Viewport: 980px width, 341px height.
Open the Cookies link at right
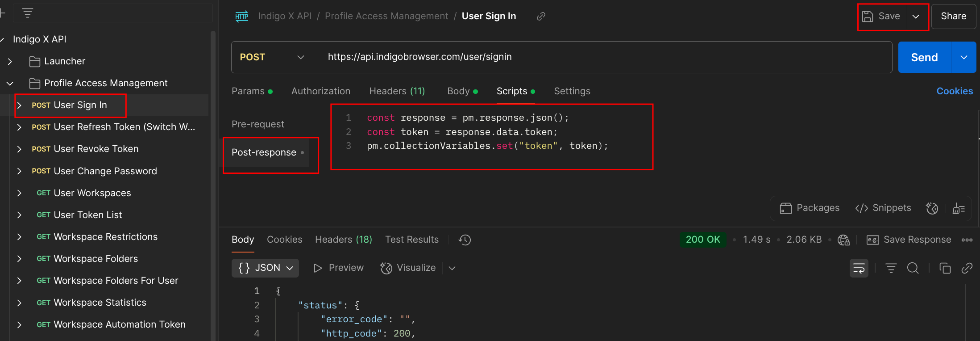[955, 91]
